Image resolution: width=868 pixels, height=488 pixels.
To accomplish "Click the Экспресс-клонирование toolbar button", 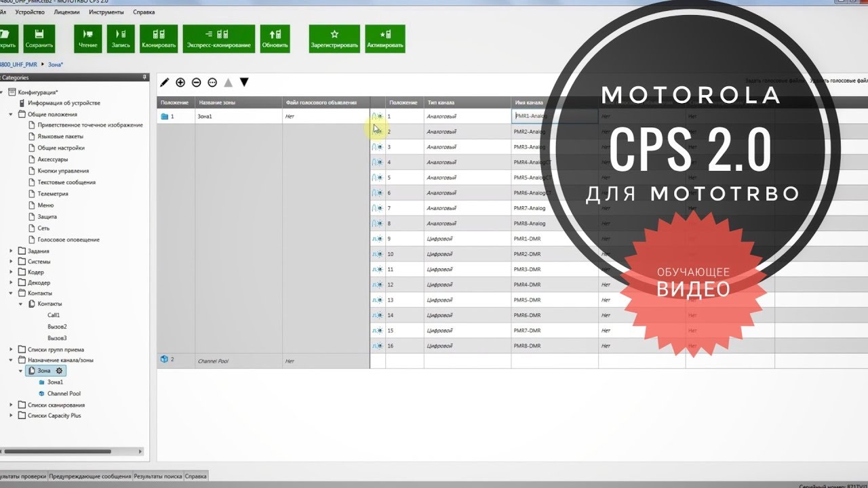I will pos(218,39).
